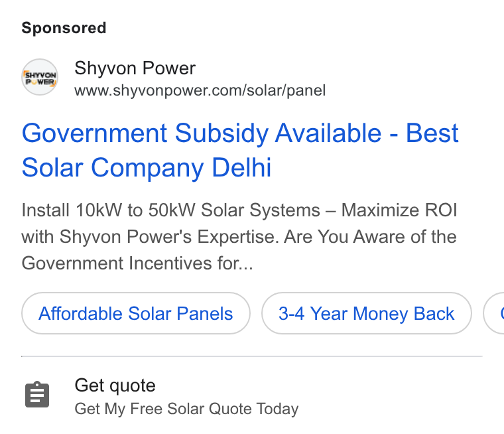Click the Maximize ROI phrase in description

[399, 210]
